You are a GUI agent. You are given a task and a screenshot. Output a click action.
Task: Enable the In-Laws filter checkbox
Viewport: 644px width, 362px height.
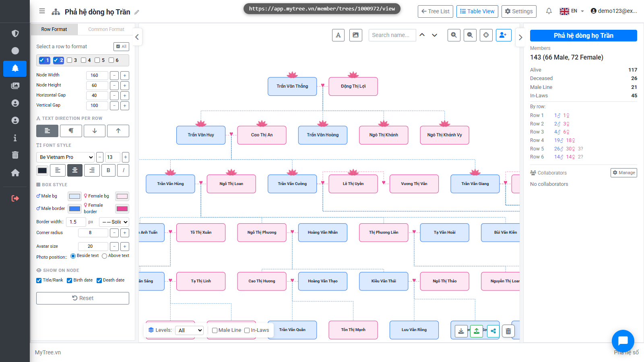click(x=247, y=330)
